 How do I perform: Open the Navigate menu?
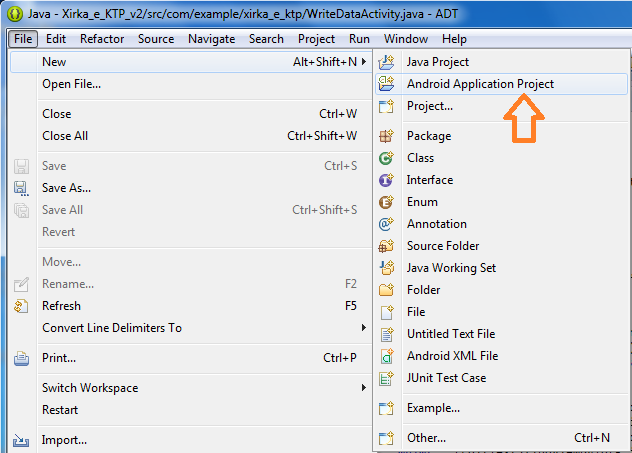212,39
